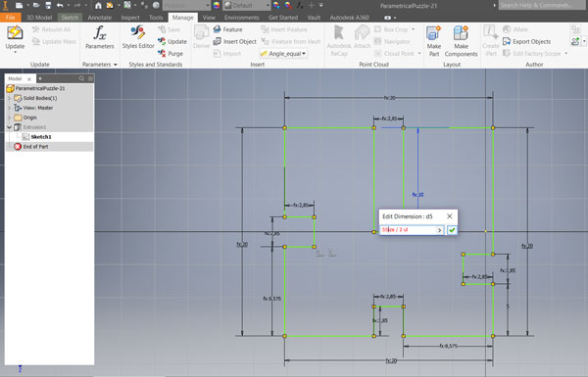588x377 pixels.
Task: Click fx parameters icon in title bar
Action: click(300, 5)
